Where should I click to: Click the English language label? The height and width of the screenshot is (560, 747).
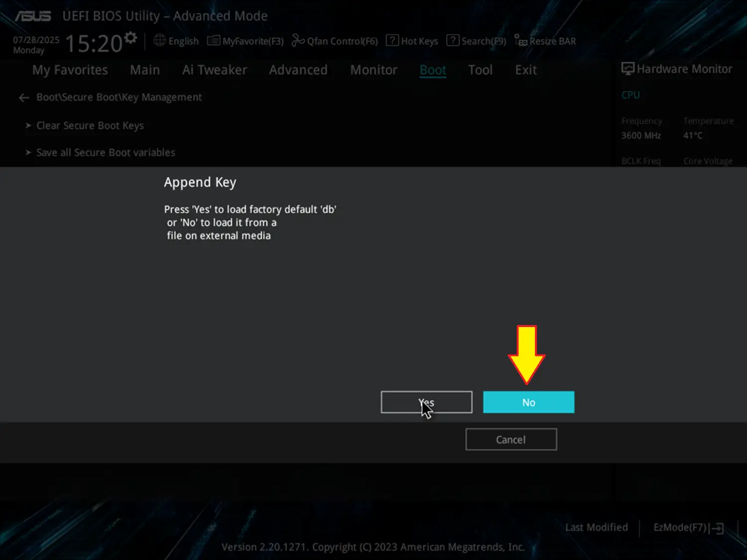[183, 41]
